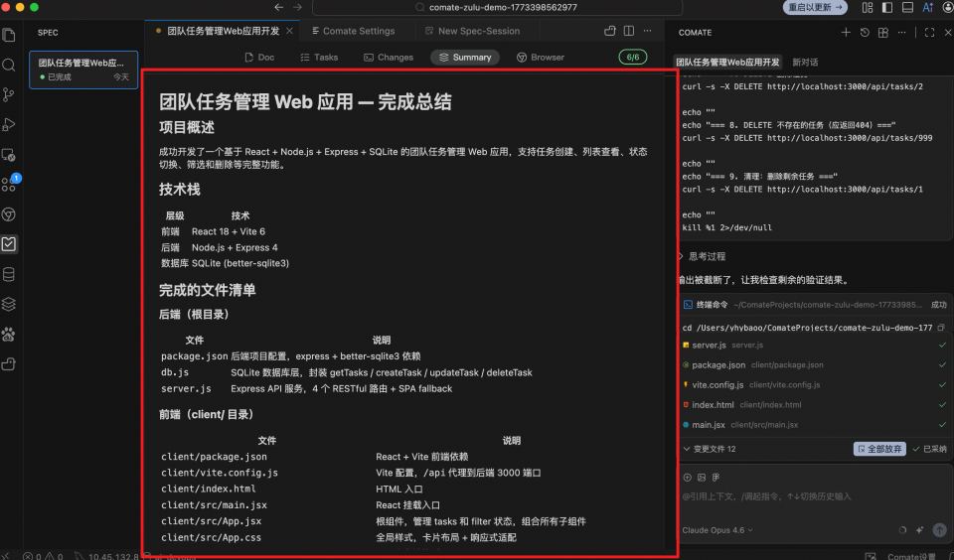Open the Remote Explorer view
The height and width of the screenshot is (560, 954).
pyautogui.click(x=9, y=155)
